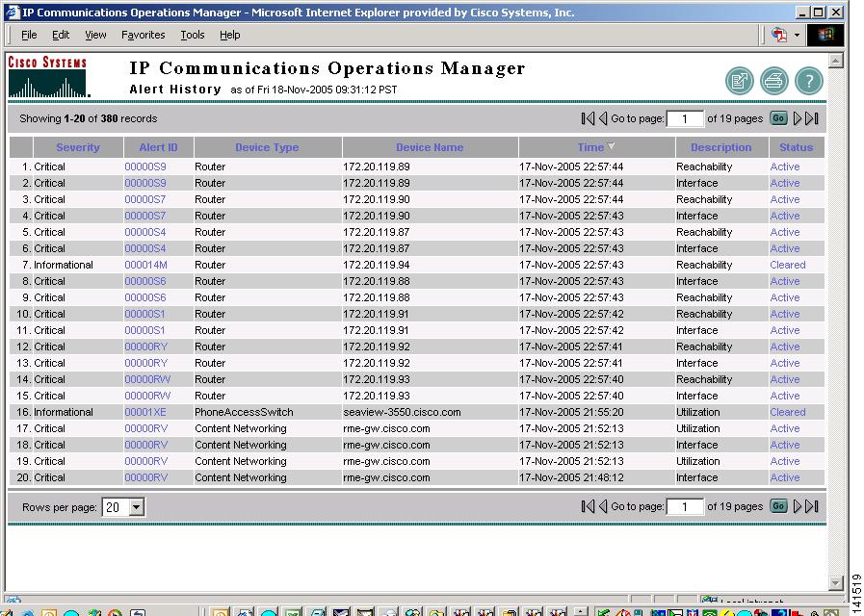Open alert 00001XE for seaview-3550.cisco.com
Viewport: 864px width, 616px height.
[x=144, y=411]
